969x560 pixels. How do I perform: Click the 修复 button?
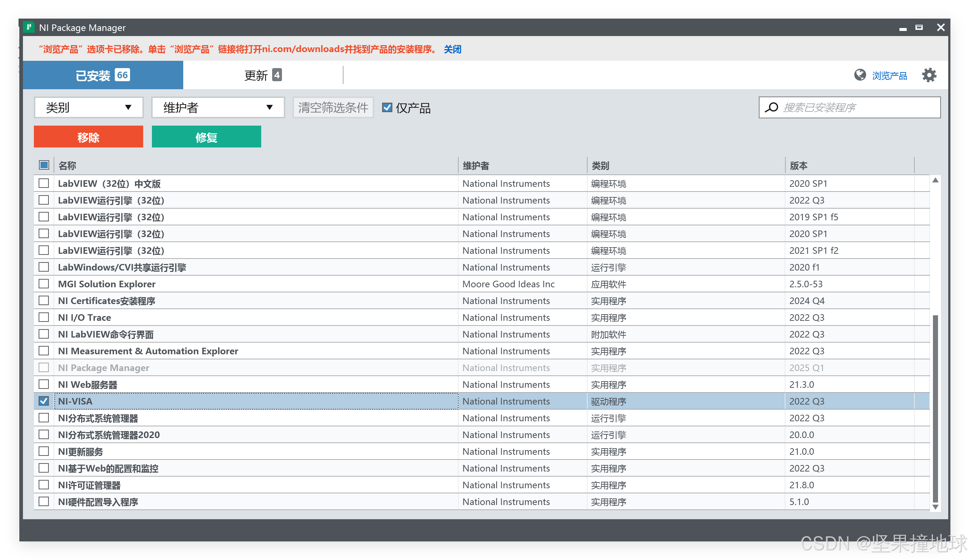tap(206, 137)
